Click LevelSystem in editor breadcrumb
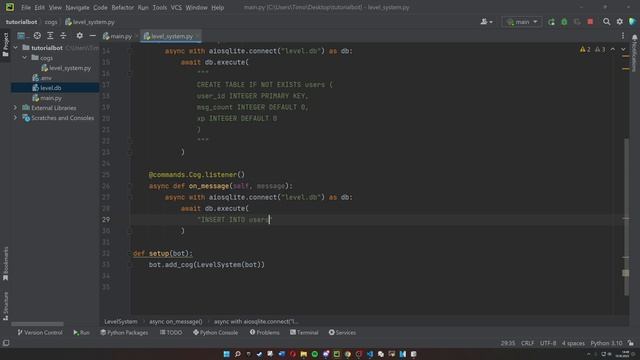The image size is (640, 360). point(121,322)
